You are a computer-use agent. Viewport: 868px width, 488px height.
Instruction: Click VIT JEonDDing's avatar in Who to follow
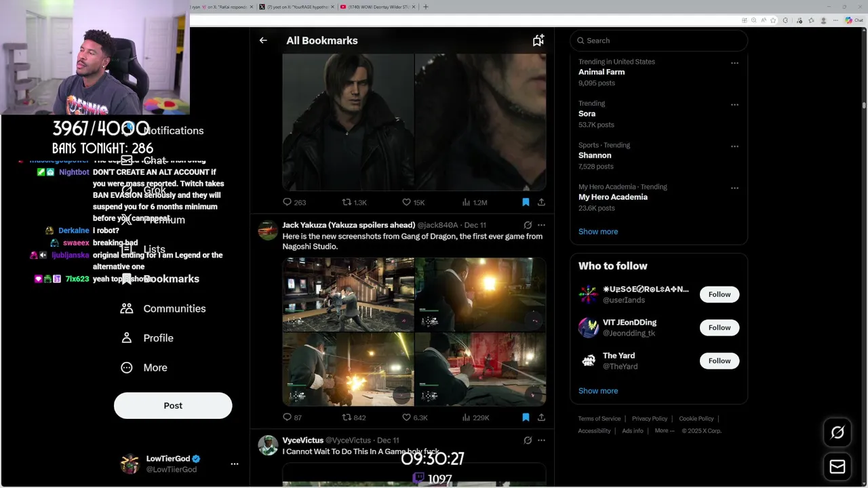pos(588,327)
